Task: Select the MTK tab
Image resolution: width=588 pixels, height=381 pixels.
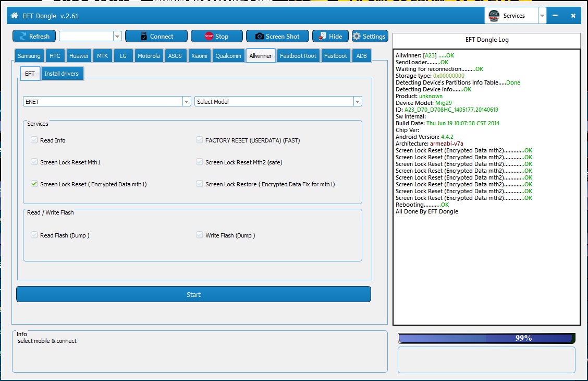Action: [x=102, y=55]
